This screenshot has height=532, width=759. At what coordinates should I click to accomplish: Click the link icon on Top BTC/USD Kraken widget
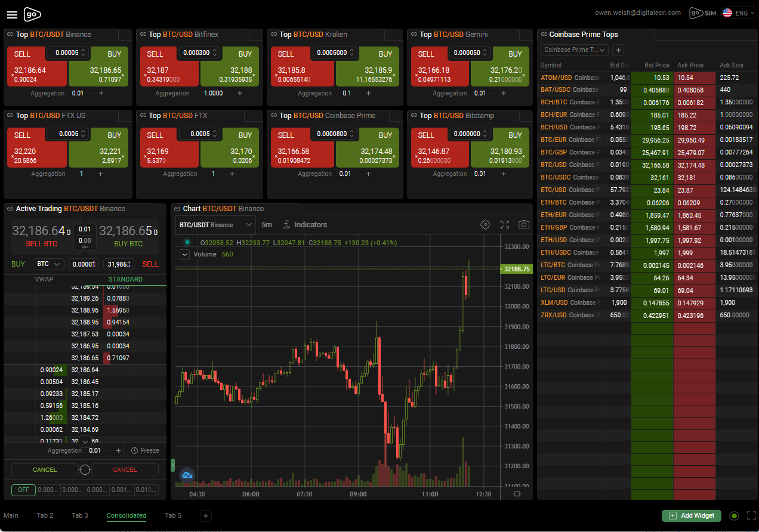pyautogui.click(x=273, y=35)
